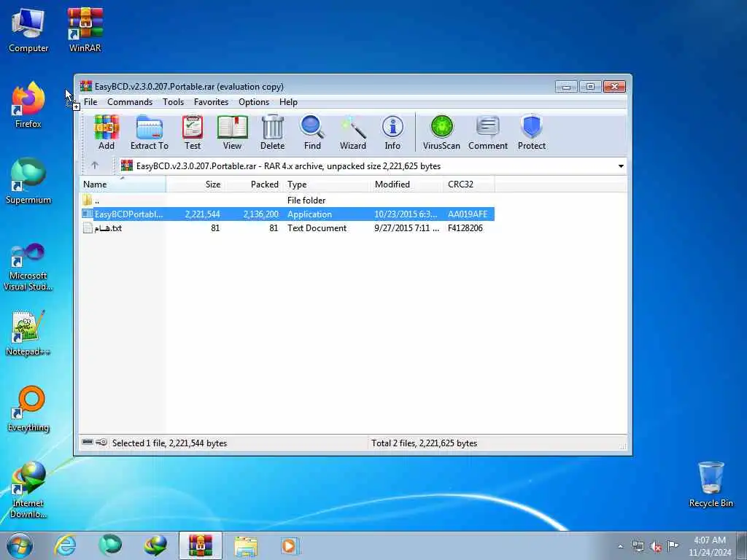
Task: Launch the Wizard tool
Action: pyautogui.click(x=352, y=133)
